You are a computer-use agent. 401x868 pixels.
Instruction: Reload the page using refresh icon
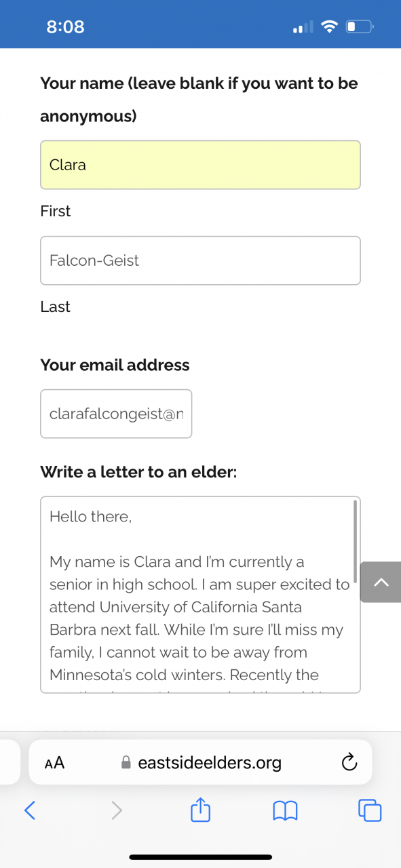349,762
